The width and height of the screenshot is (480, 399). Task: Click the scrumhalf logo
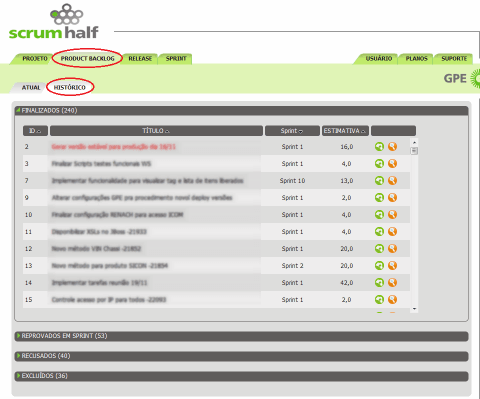[54, 22]
